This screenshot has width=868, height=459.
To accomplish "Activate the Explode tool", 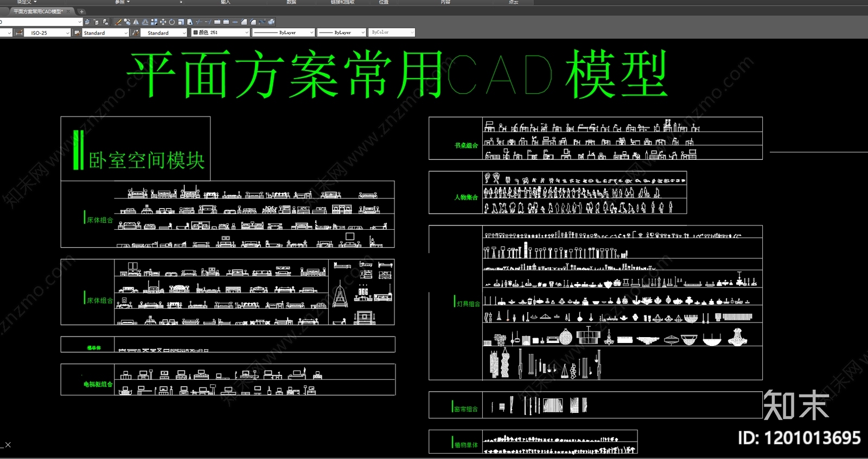I will pyautogui.click(x=271, y=22).
